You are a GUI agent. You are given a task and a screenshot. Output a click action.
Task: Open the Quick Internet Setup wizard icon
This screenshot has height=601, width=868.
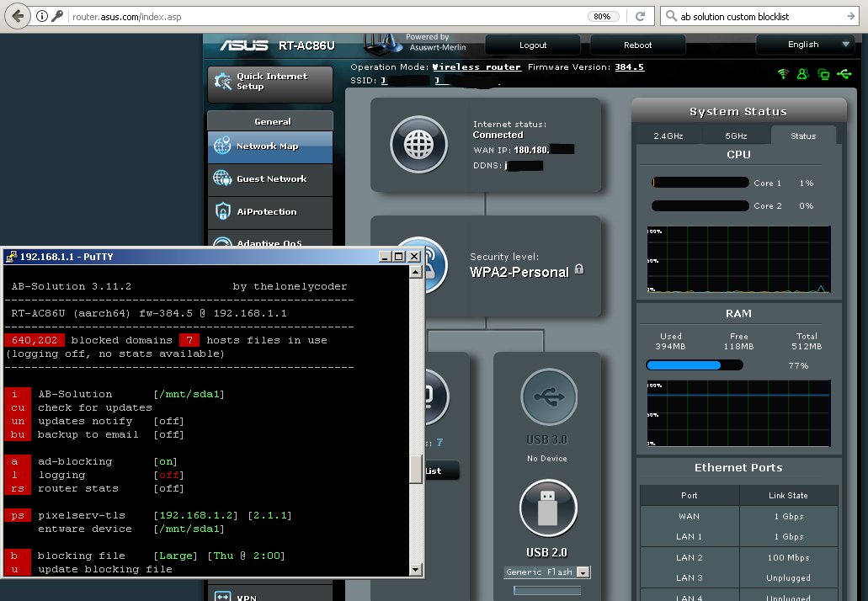(222, 82)
